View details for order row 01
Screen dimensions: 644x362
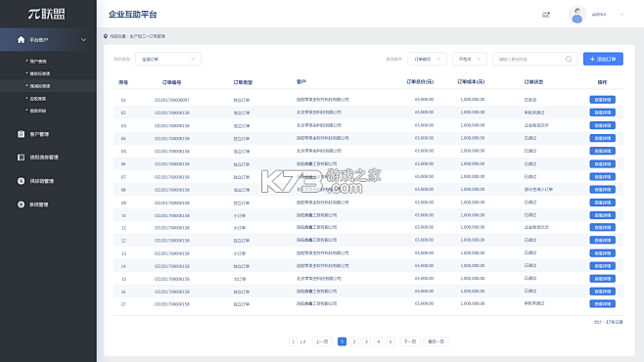tap(603, 100)
